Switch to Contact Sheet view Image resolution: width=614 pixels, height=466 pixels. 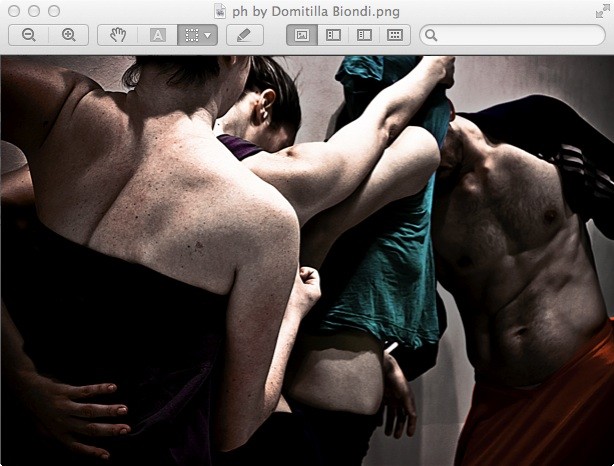coord(395,35)
